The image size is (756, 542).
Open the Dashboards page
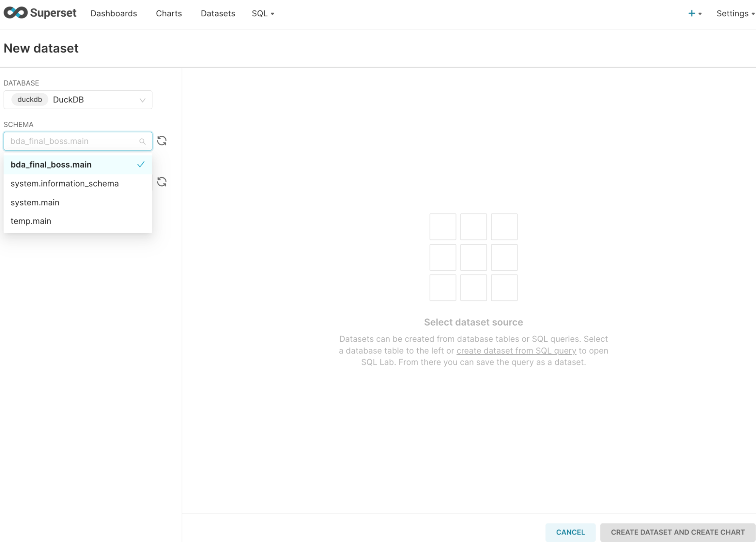pos(113,13)
